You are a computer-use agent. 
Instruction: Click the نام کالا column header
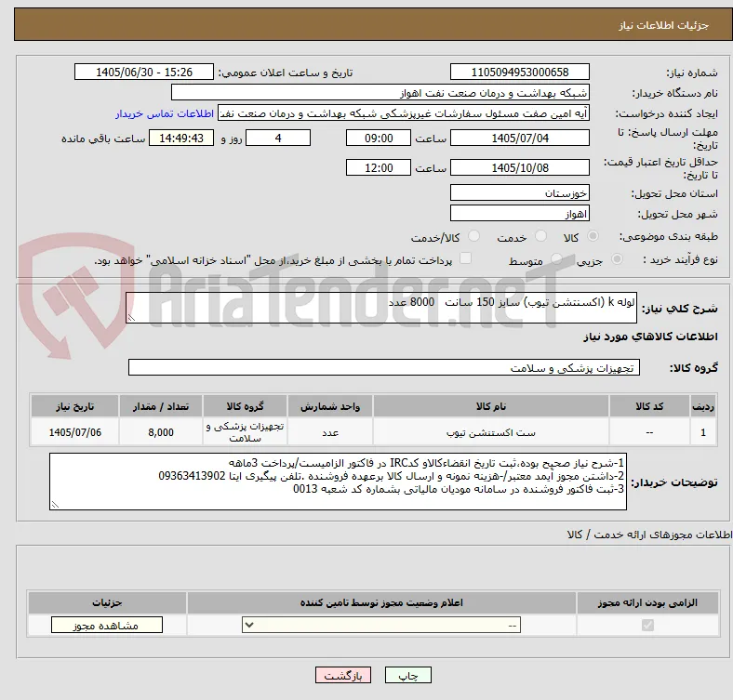491,406
